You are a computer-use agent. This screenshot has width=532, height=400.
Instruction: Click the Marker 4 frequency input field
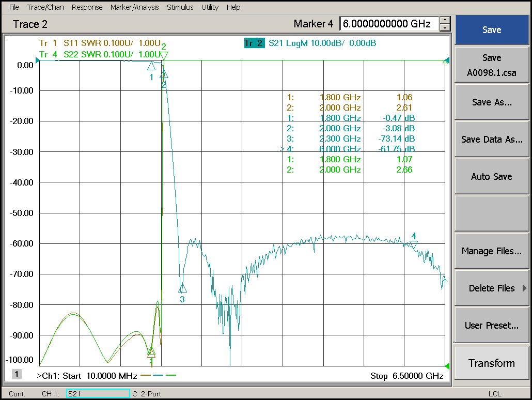388,24
